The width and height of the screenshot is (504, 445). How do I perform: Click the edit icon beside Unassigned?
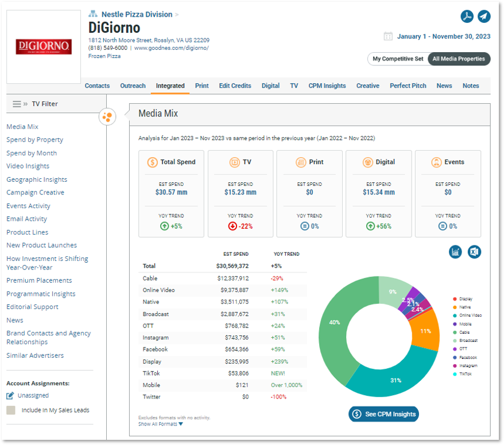coord(10,396)
